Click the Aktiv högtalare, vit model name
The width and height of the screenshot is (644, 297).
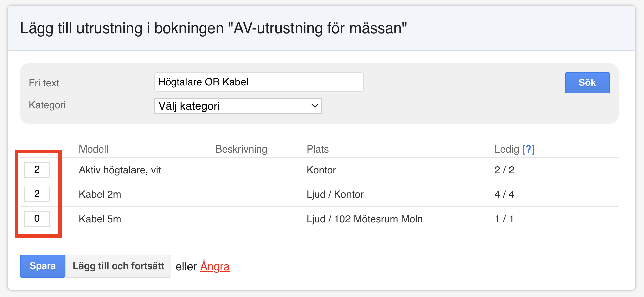[120, 170]
